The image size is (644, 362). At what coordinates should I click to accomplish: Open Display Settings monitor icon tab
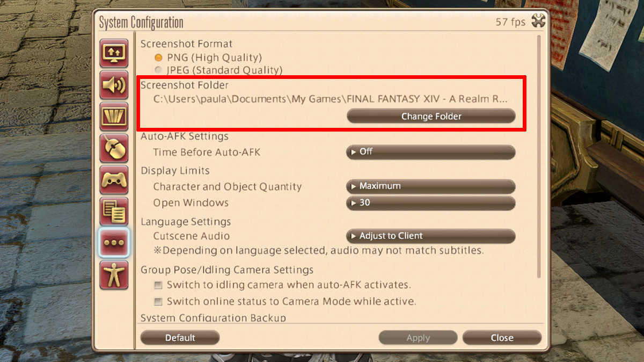(x=114, y=53)
